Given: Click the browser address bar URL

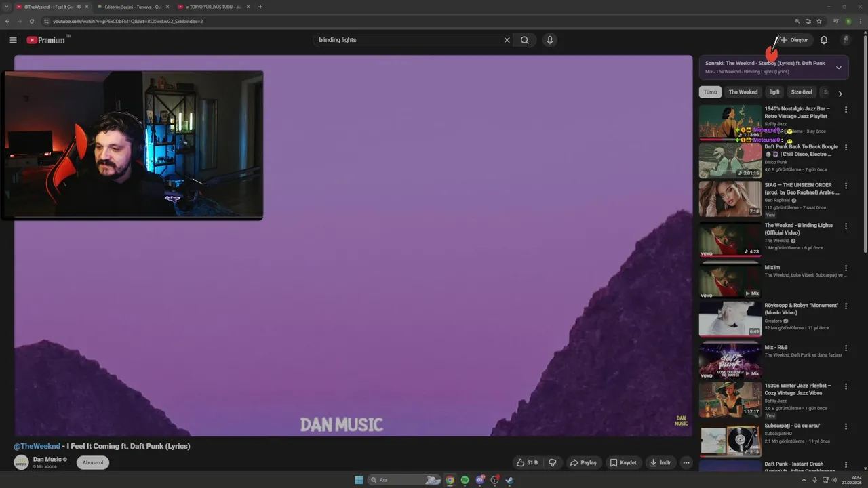Looking at the screenshot, I should click(128, 21).
